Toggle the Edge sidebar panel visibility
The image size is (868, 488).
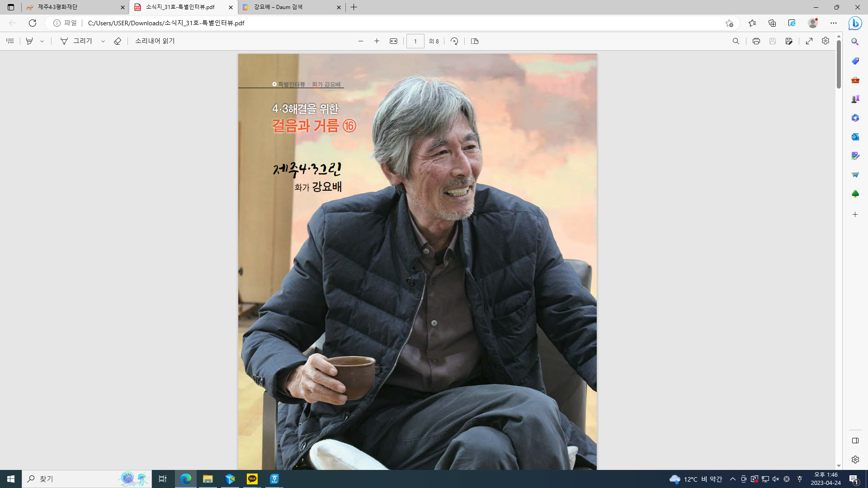855,441
